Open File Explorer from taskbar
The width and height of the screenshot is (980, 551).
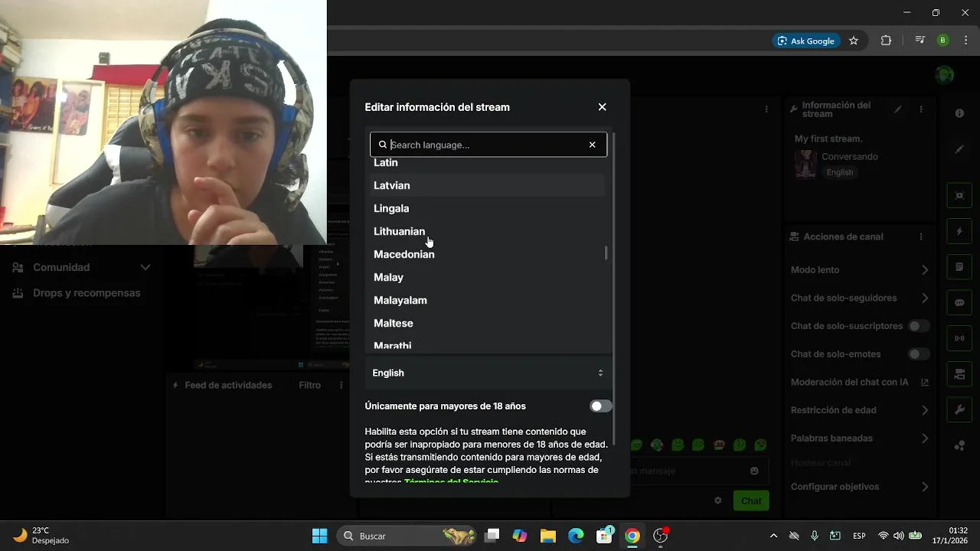click(547, 536)
